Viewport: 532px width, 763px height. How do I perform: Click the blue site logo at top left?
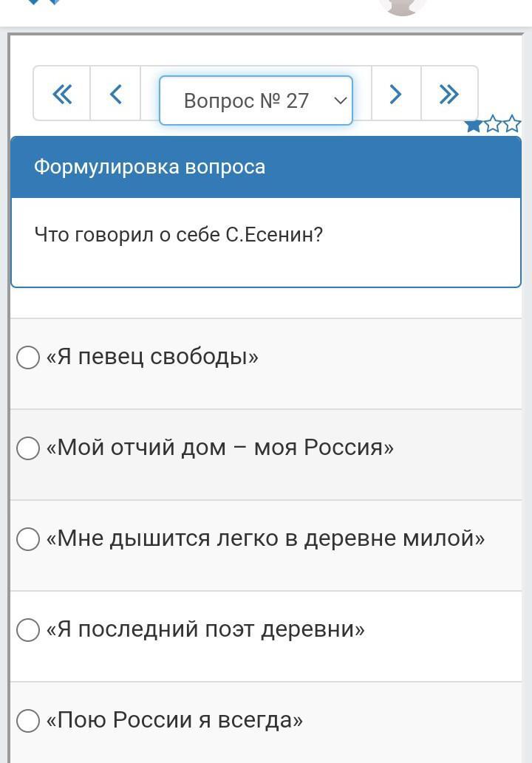pos(43,3)
